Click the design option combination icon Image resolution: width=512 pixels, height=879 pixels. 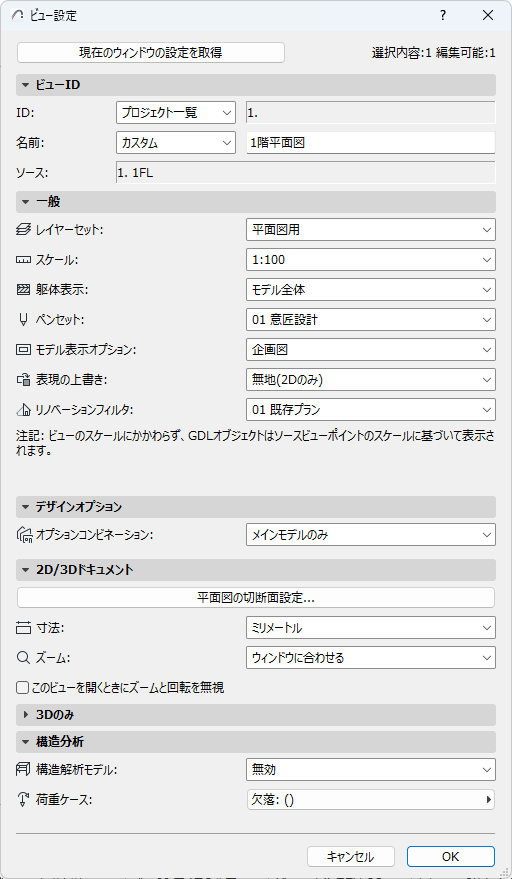(25, 535)
